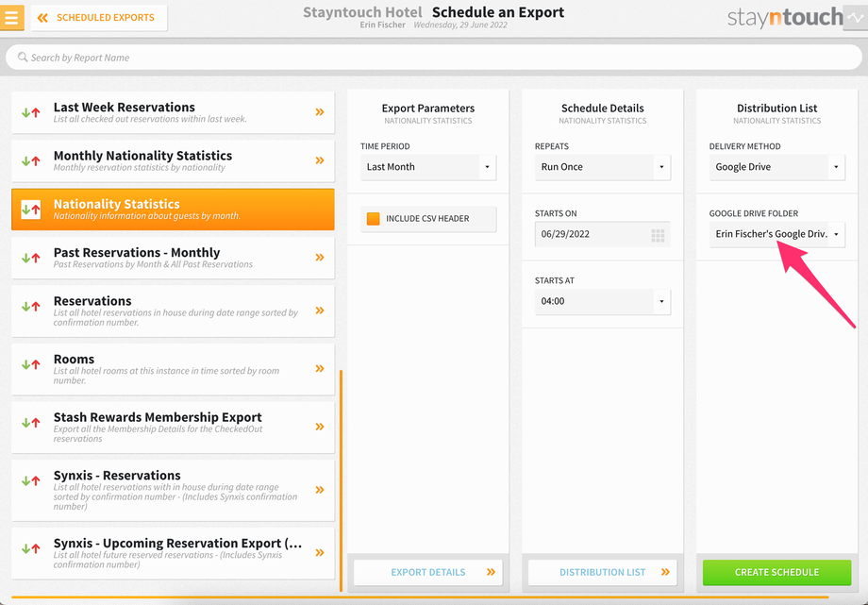Click export arrows icon for Synxis - Upcoming Reservation
Image resolution: width=868 pixels, height=605 pixels.
pos(31,549)
